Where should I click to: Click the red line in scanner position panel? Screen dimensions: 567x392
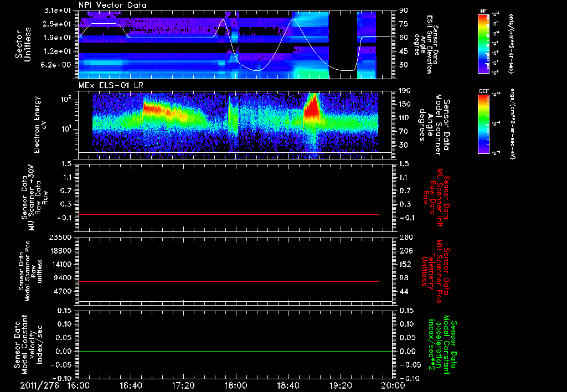(x=229, y=281)
